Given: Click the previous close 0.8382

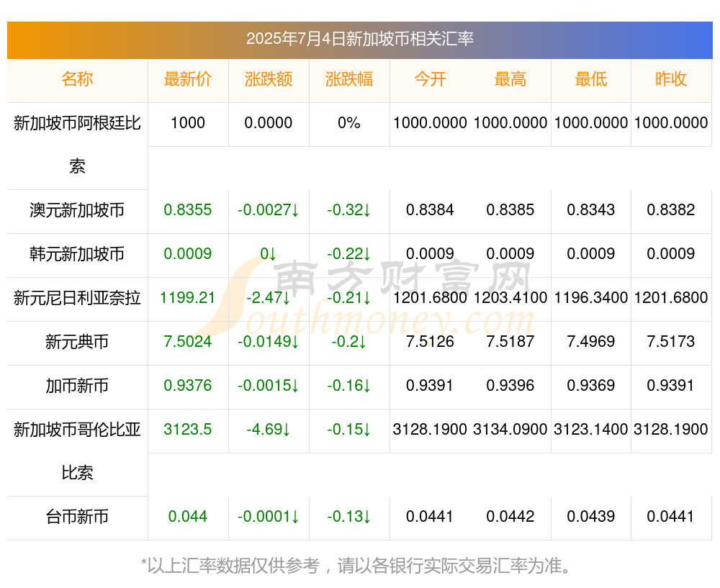Looking at the screenshot, I should [x=671, y=210].
